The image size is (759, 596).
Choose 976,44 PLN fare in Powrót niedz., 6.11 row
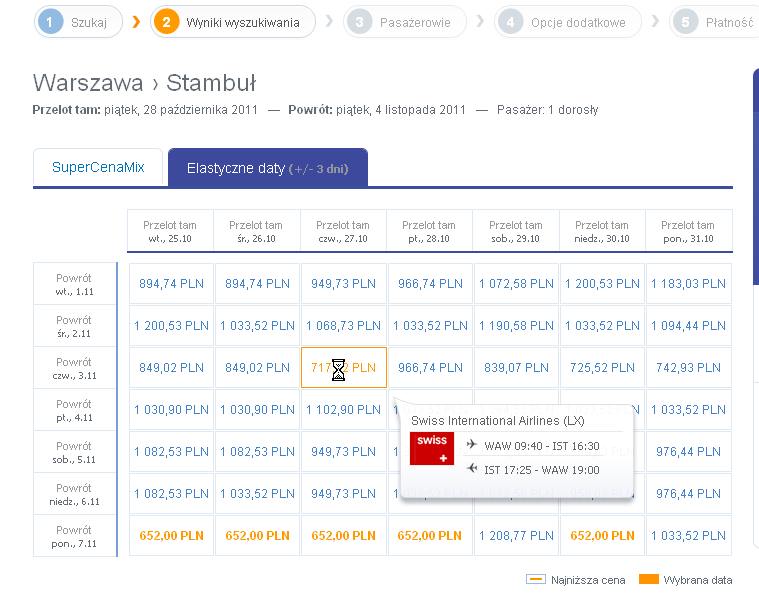688,493
